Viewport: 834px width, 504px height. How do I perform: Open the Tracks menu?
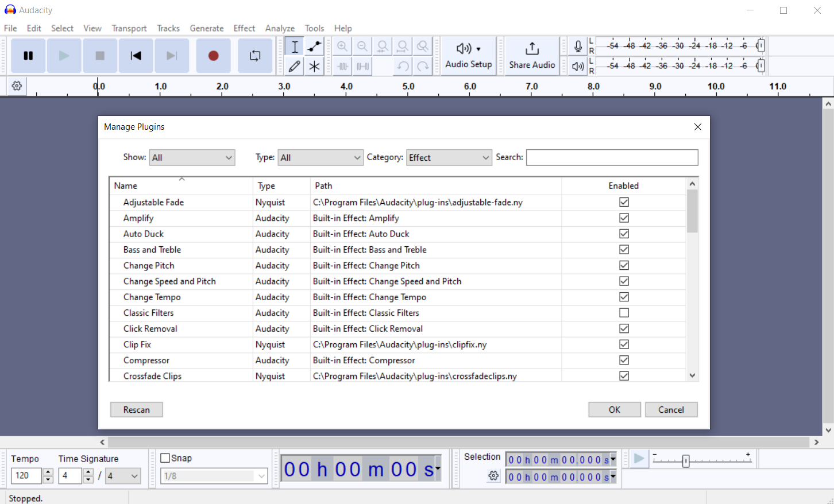[168, 28]
